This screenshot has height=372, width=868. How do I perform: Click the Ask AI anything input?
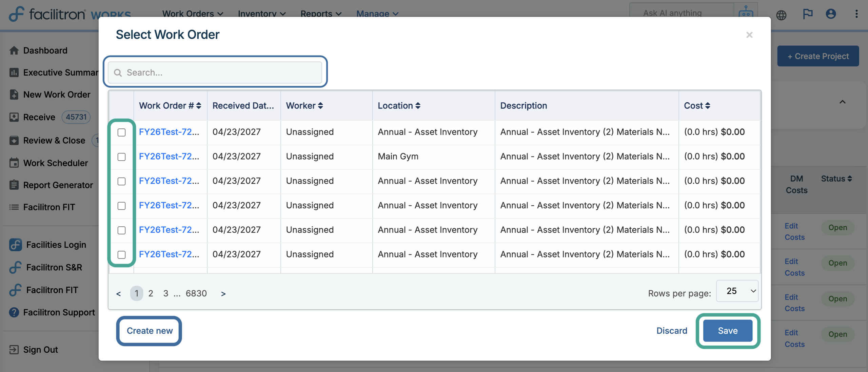click(x=682, y=13)
